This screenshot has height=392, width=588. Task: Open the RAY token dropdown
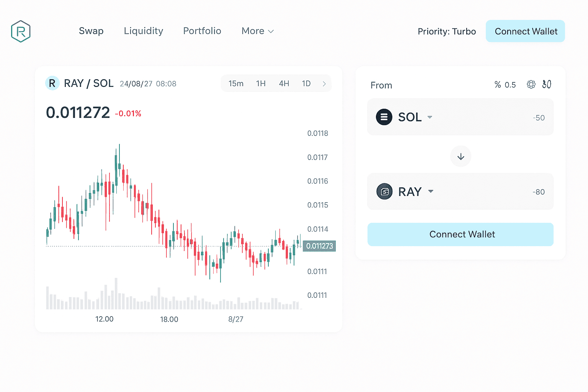click(431, 191)
